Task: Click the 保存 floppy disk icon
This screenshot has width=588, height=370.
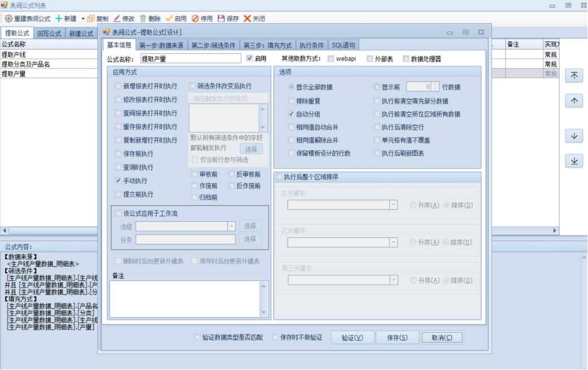Action: click(x=221, y=19)
